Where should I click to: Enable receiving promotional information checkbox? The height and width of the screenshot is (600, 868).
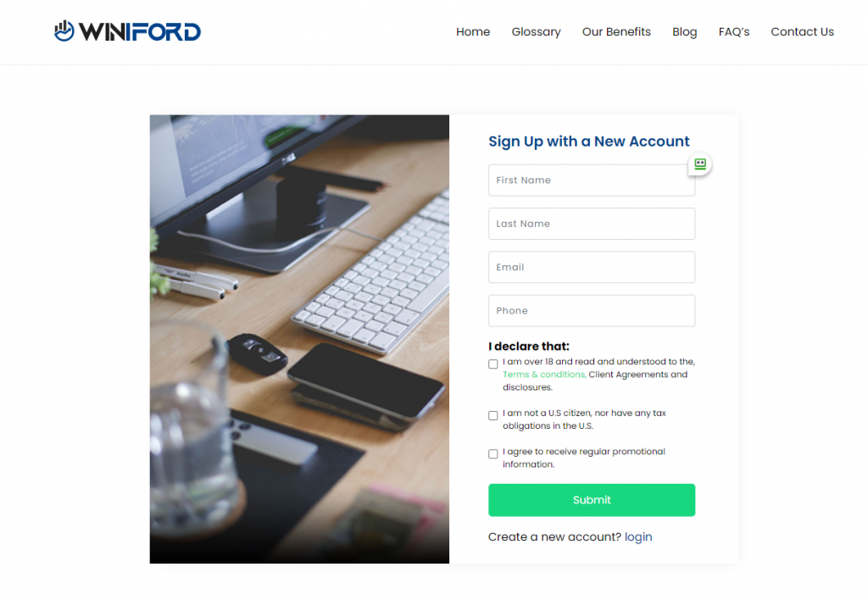pyautogui.click(x=492, y=454)
